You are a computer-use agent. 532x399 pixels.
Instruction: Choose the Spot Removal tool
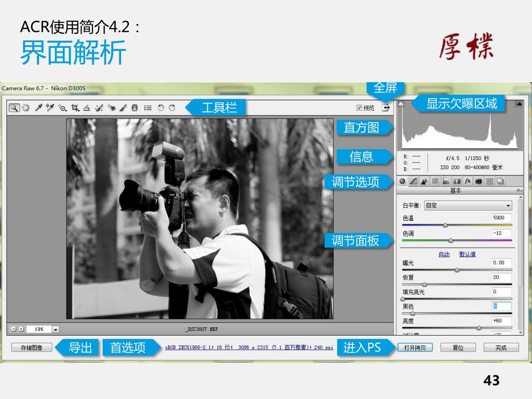(x=99, y=108)
